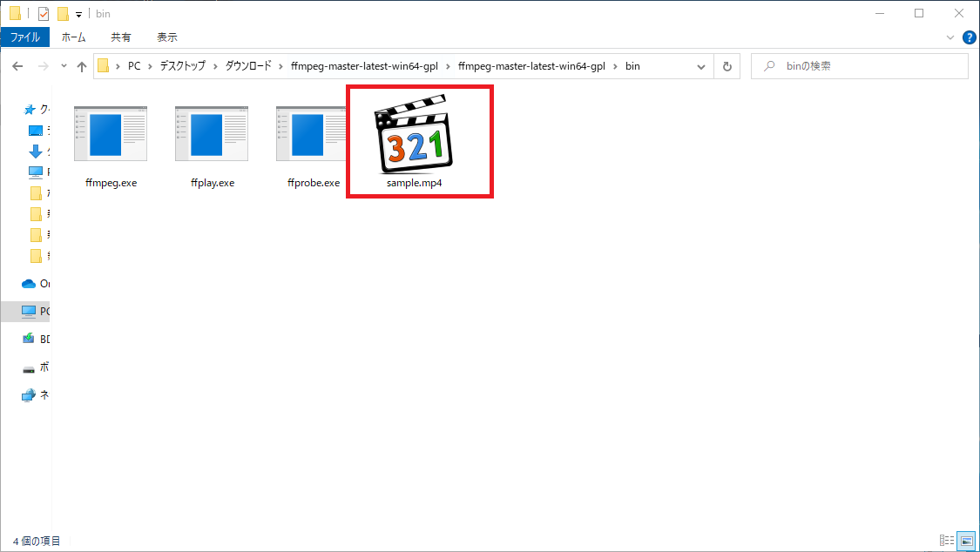Click デスクトップ in the address breadcrumb

(183, 65)
